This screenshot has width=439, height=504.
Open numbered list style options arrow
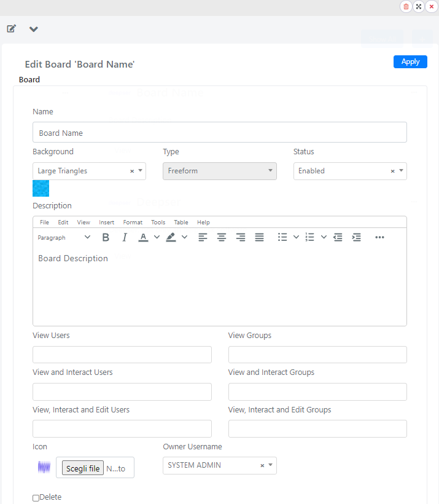click(x=324, y=237)
